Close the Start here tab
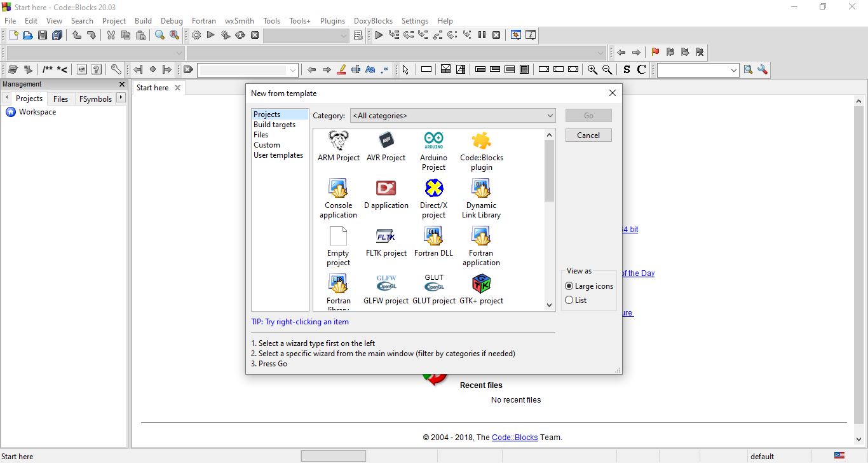Viewport: 868px width, 463px height. tap(177, 88)
